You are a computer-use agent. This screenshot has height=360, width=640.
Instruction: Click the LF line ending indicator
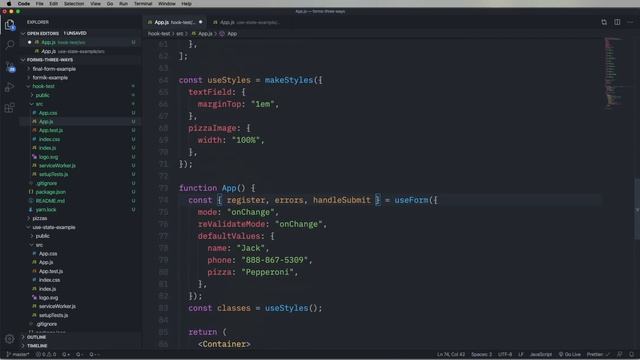tap(521, 354)
